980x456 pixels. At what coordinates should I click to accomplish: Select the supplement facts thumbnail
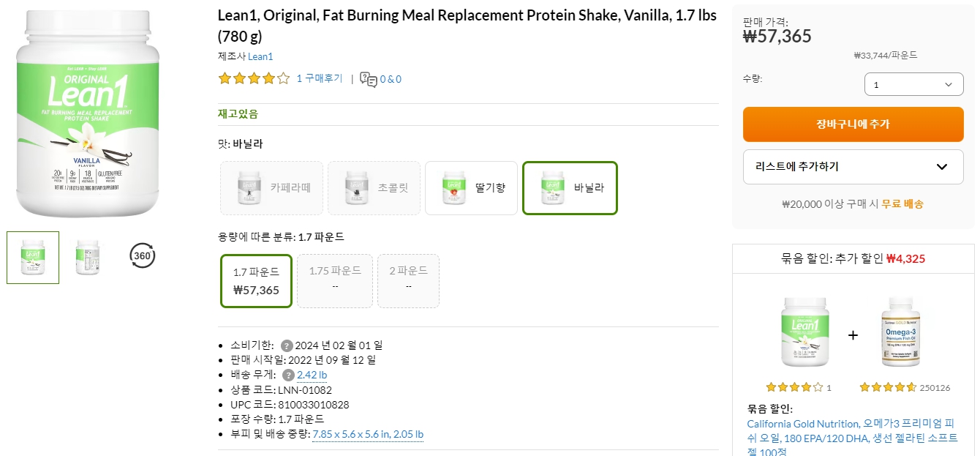[x=88, y=257]
